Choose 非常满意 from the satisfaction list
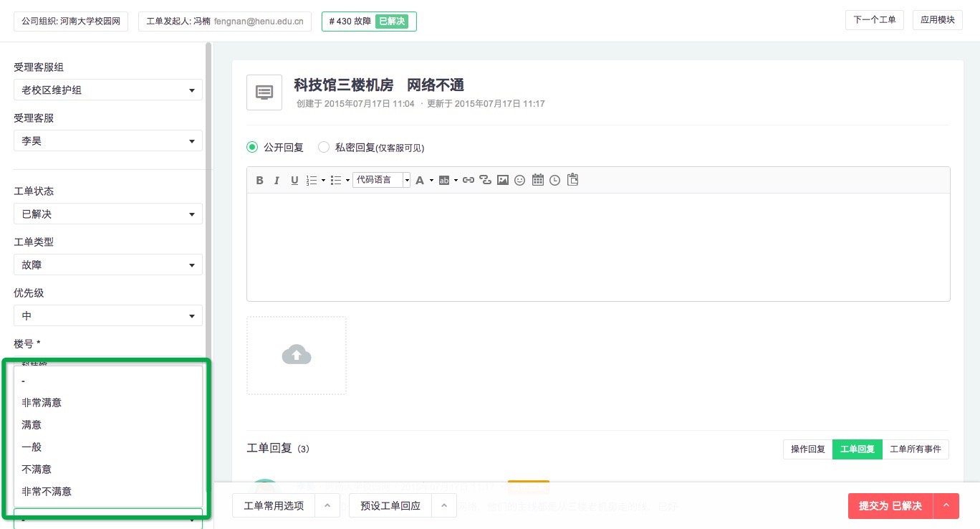980x529 pixels. click(x=108, y=402)
